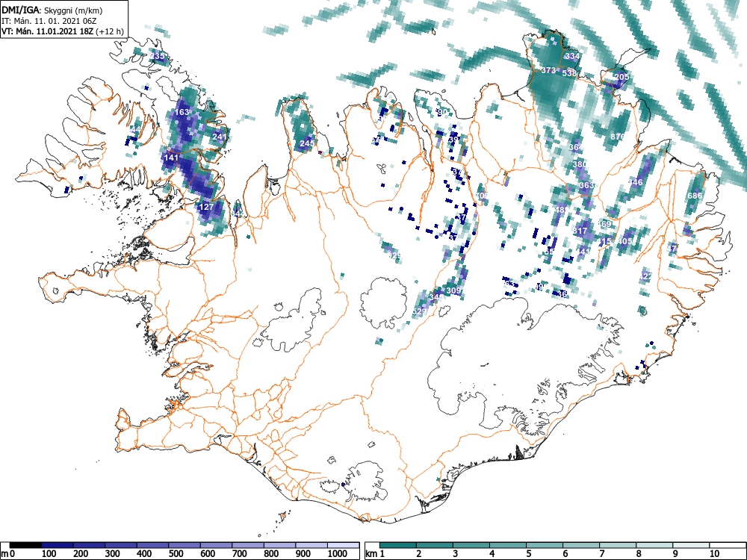Image resolution: width=747 pixels, height=560 pixels.
Task: Click the '300' label on the m scale
Action: pos(113,553)
